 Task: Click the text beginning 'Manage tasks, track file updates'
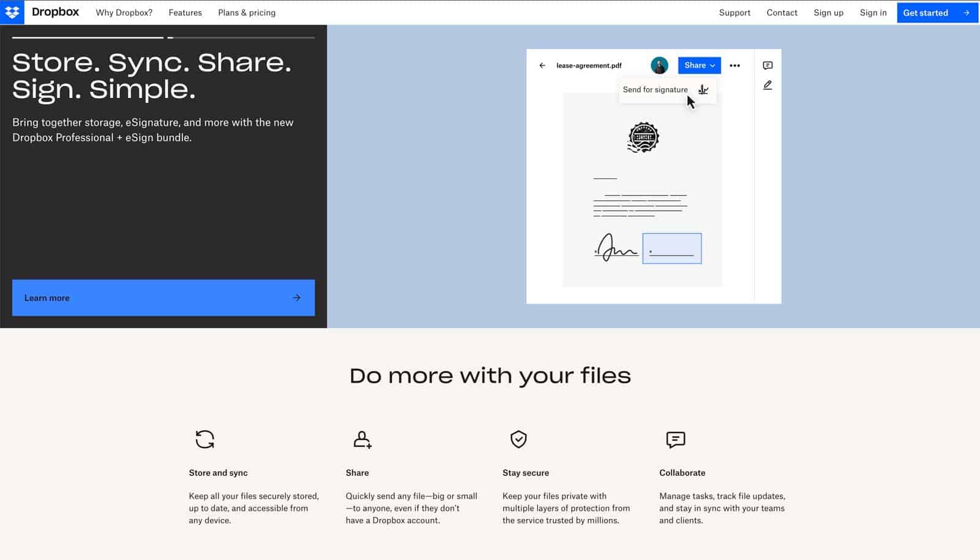[x=722, y=508]
